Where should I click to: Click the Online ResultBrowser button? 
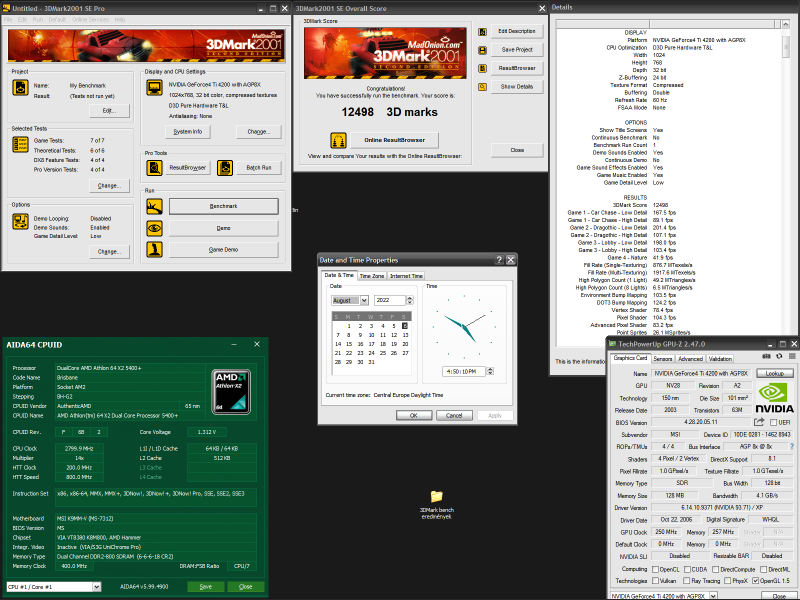394,140
